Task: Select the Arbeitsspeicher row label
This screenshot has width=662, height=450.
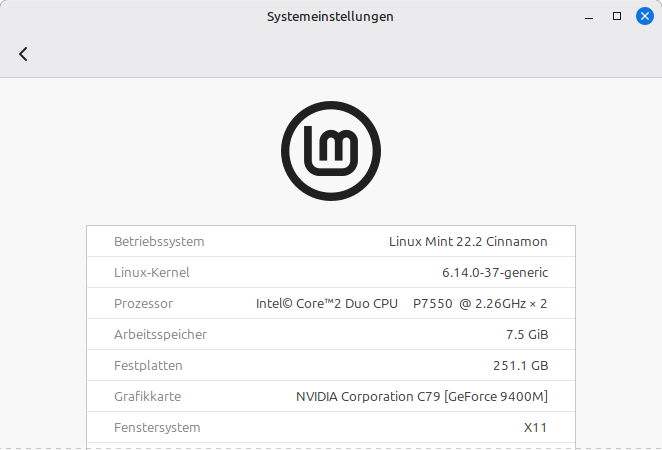Action: tap(160, 334)
